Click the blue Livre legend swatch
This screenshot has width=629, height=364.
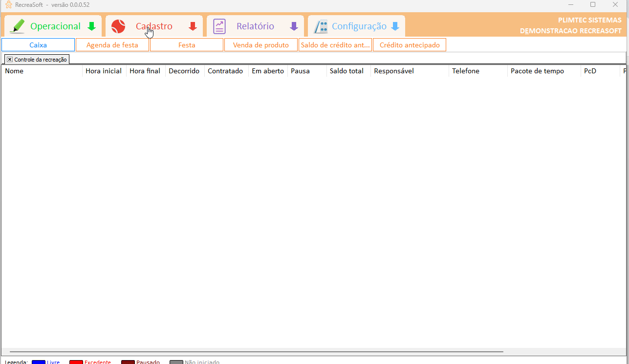coord(38,362)
